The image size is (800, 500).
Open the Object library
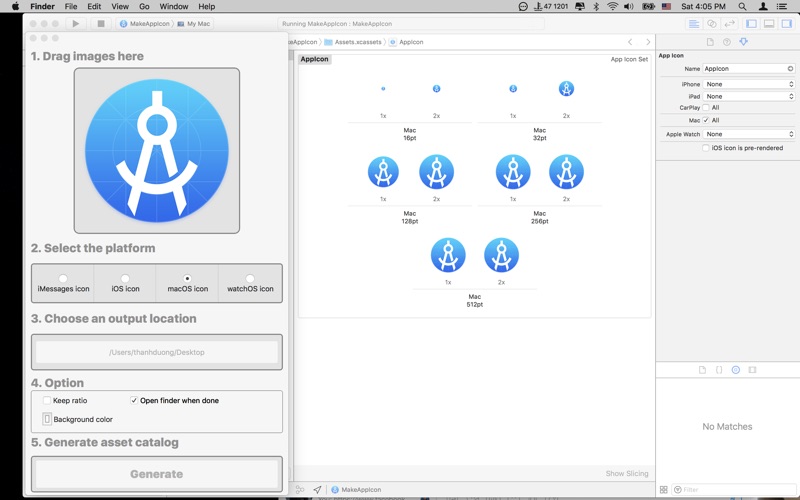736,370
